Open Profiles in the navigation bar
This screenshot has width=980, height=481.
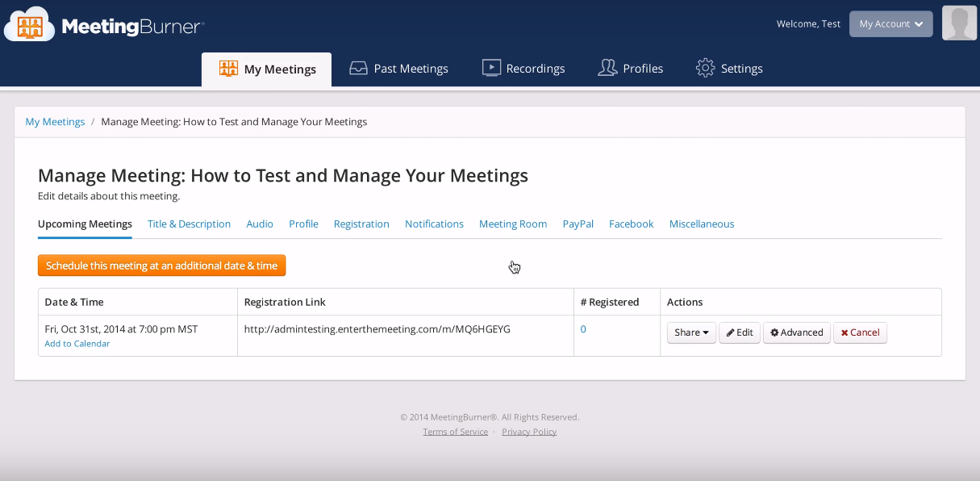point(630,69)
